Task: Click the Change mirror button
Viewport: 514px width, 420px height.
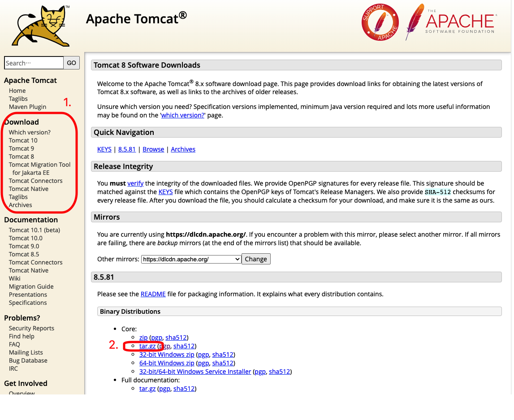Action: click(x=256, y=259)
